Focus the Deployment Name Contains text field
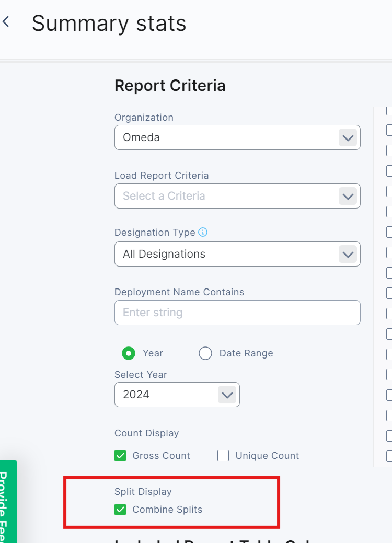Viewport: 392px width, 543px height. (237, 313)
